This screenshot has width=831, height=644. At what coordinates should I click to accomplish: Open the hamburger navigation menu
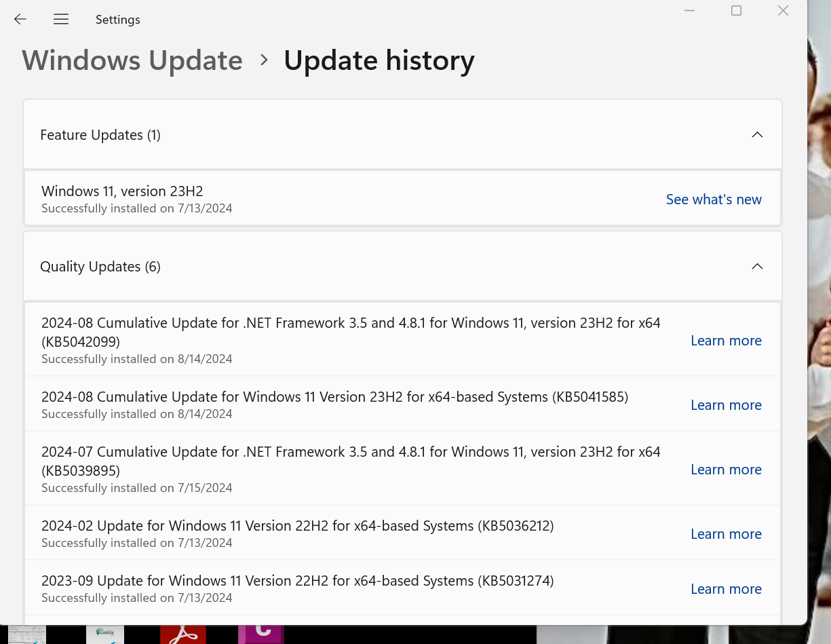click(61, 19)
